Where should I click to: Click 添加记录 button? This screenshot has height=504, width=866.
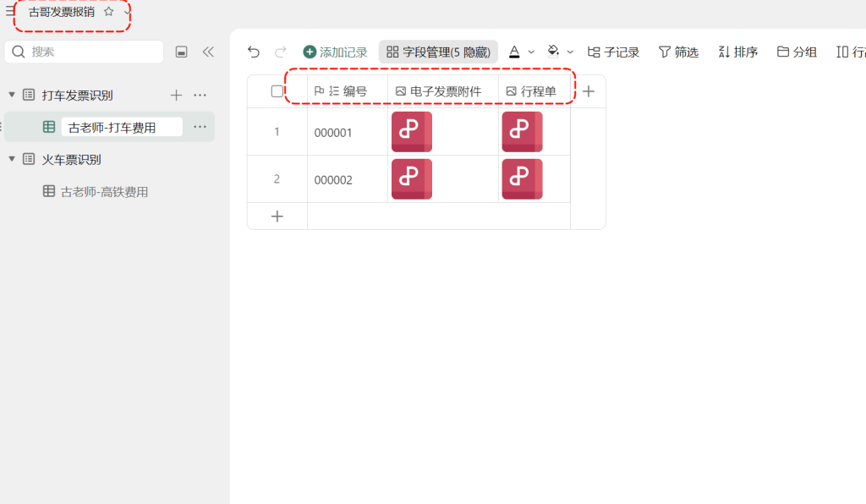click(x=335, y=52)
